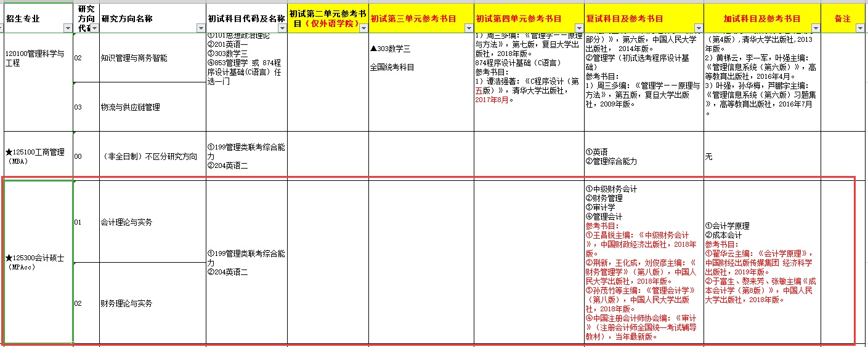Screen dimensions: 868x347
Task: Select the MBA row 199管理类联考综合能力 cell
Action: click(x=247, y=156)
